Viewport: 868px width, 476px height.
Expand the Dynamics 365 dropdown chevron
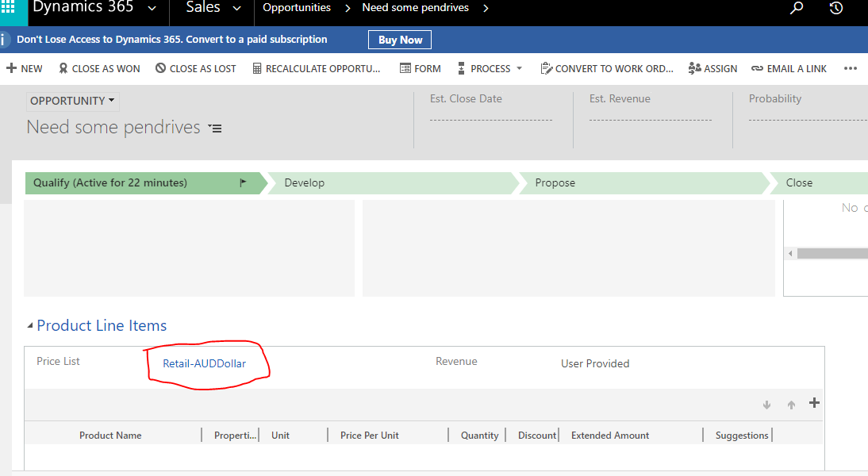[x=152, y=8]
